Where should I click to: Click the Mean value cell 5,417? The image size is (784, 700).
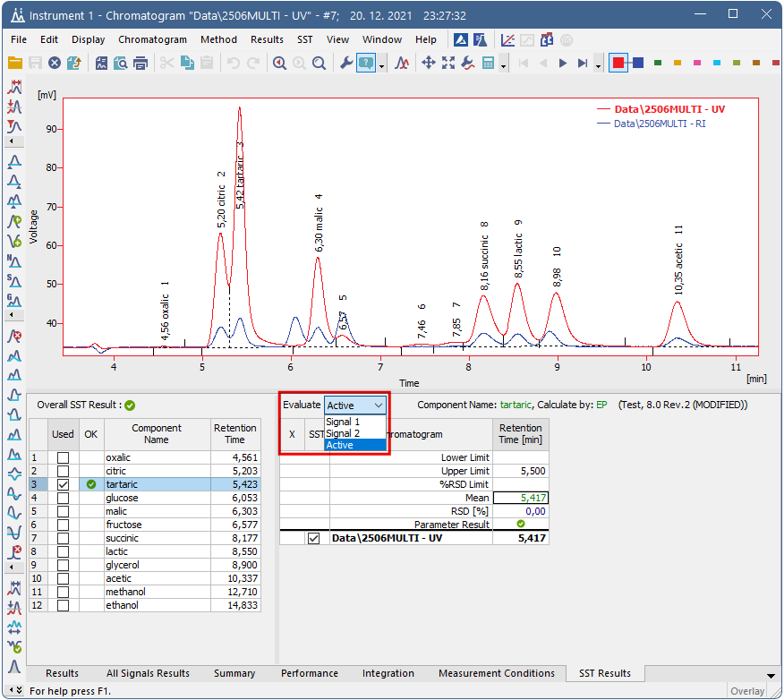(x=521, y=498)
